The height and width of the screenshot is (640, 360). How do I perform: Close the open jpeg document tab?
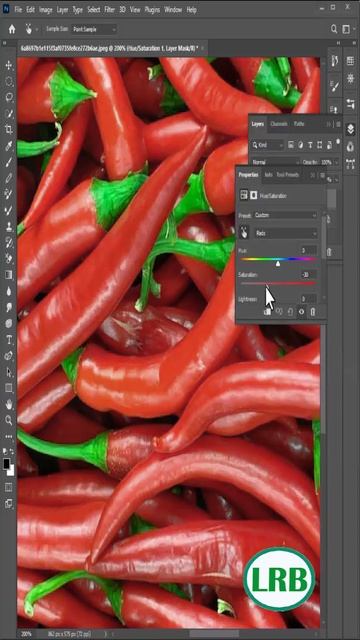coord(203,48)
